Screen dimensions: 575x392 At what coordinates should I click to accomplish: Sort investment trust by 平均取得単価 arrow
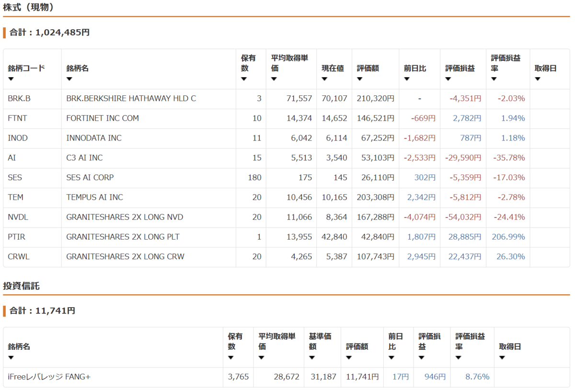click(261, 357)
